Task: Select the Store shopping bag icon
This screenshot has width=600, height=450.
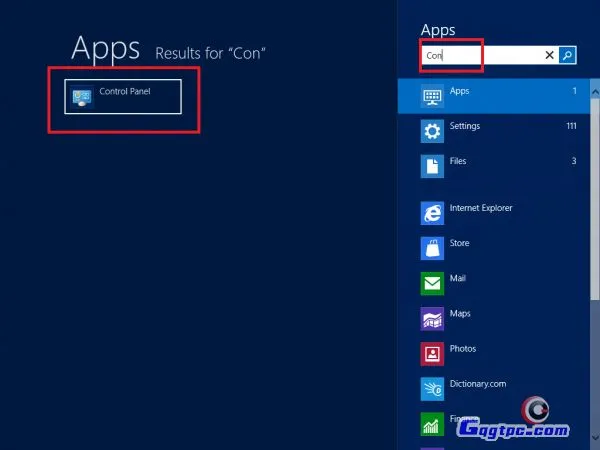Action: click(x=432, y=248)
